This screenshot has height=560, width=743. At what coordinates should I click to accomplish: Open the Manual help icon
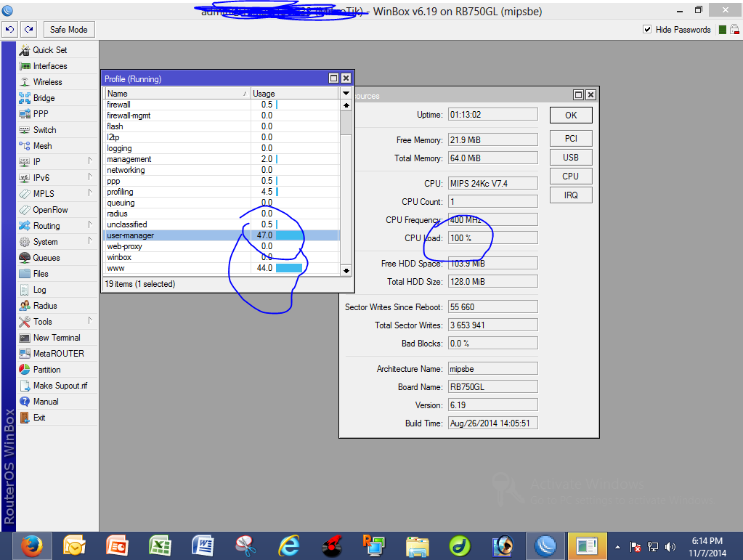coord(25,401)
